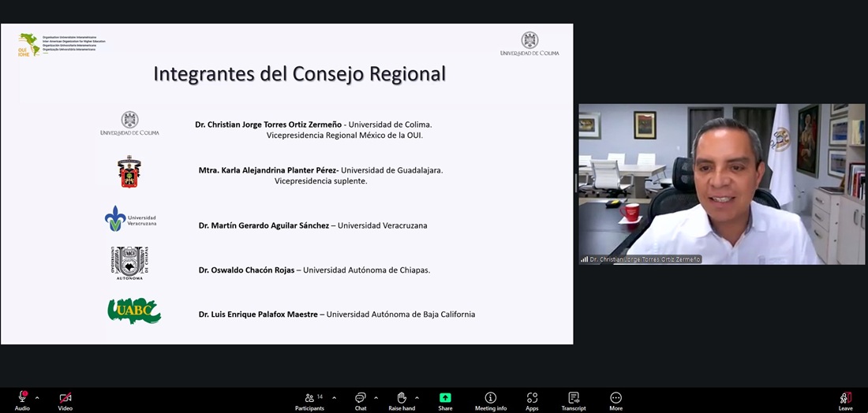Open the Apps menu

coord(532,399)
